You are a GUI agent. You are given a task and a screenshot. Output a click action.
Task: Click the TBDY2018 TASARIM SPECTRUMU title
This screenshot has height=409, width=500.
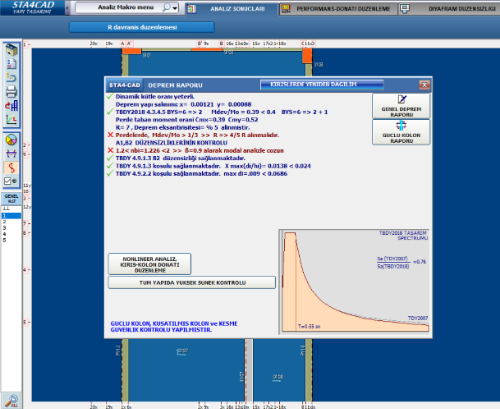[x=403, y=235]
